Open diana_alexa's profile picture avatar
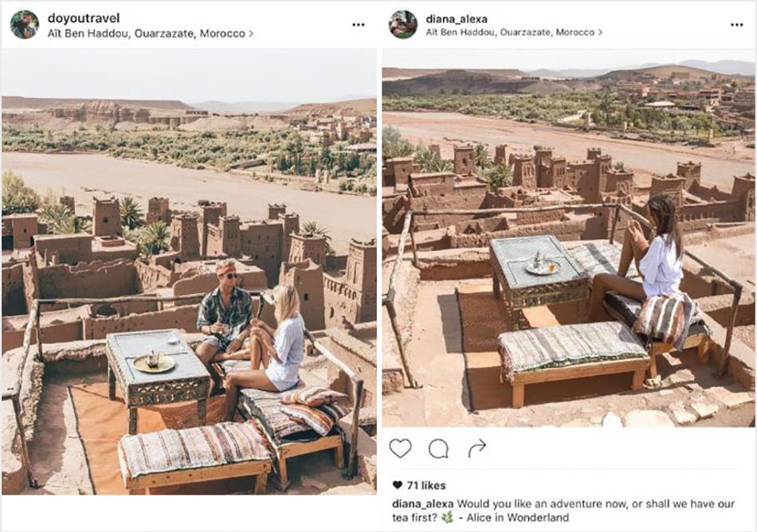The height and width of the screenshot is (532, 757). tap(403, 25)
